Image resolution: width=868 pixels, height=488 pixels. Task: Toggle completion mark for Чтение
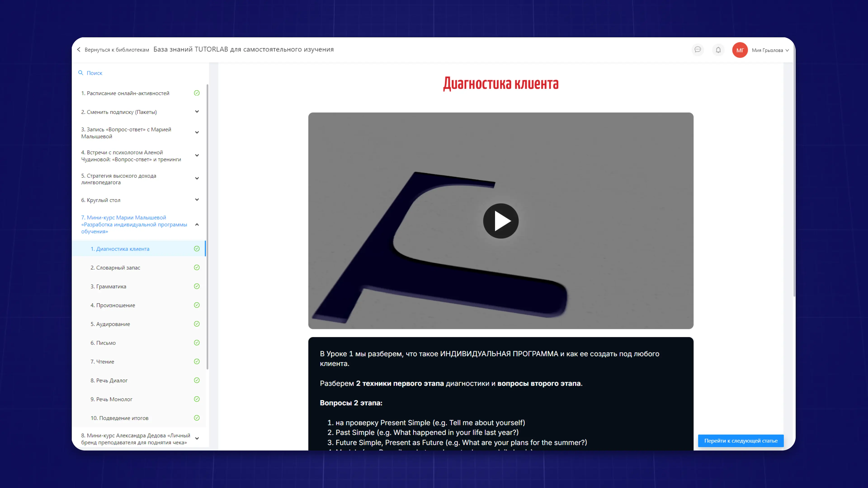[197, 361]
